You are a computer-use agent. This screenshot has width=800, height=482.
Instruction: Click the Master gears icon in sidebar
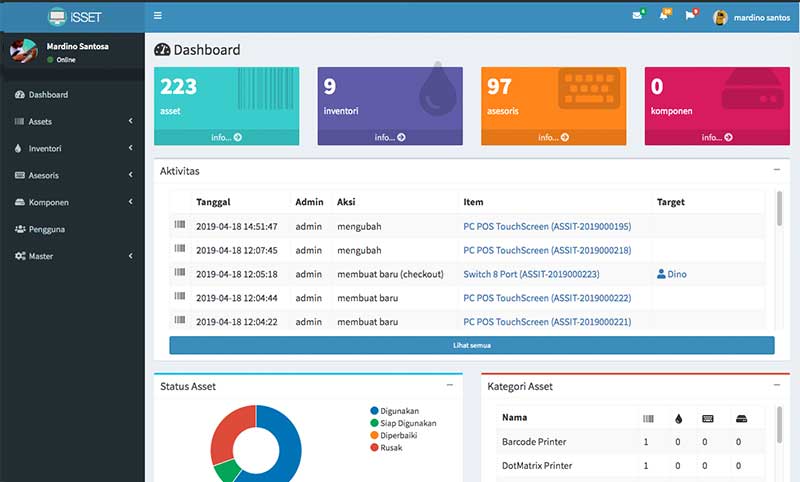(20, 256)
